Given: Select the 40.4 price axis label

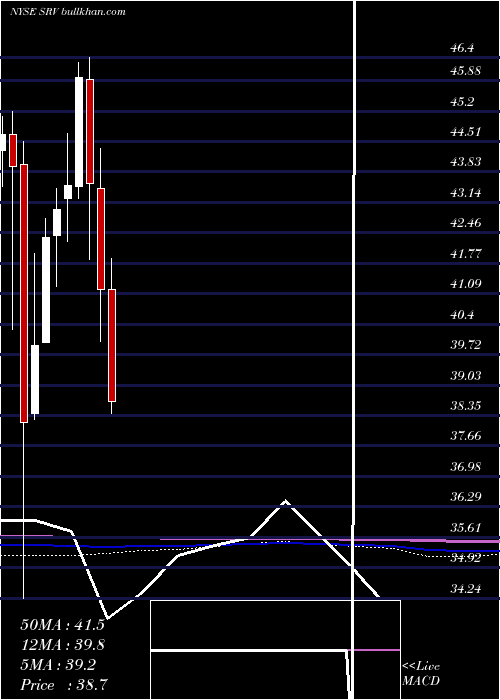Looking at the screenshot, I should point(462,315).
